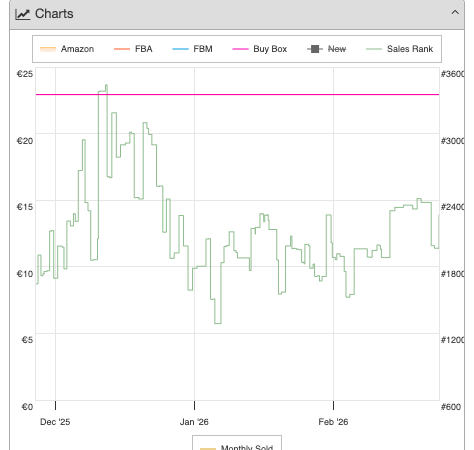474x450 pixels.
Task: Toggle the FBA series in the legend
Action: pyautogui.click(x=133, y=49)
